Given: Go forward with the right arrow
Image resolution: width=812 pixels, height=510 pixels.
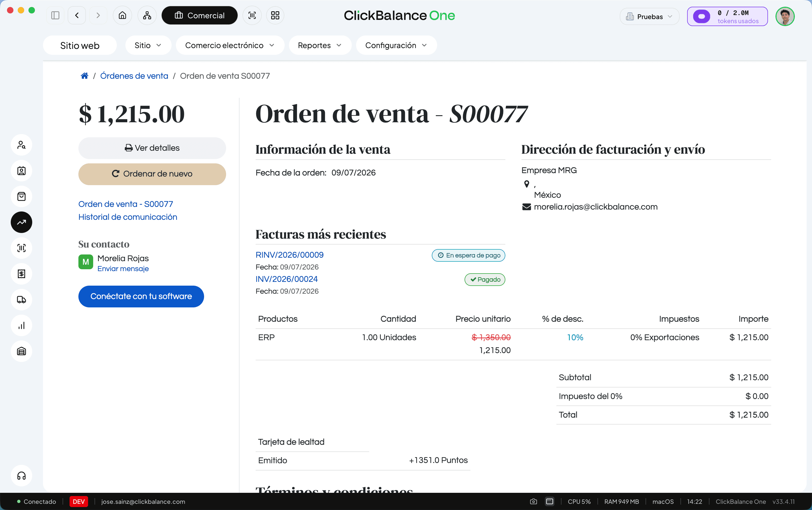Looking at the screenshot, I should 98,16.
